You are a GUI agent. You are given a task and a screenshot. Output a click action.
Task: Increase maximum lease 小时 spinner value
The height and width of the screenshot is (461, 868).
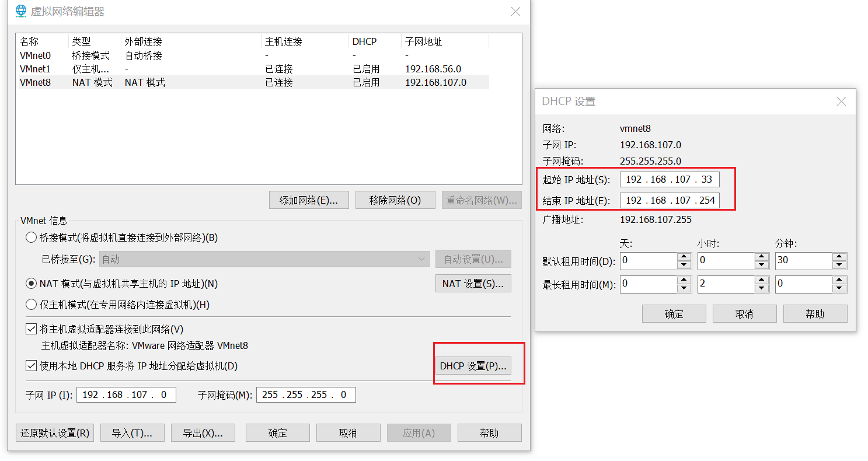click(x=761, y=280)
